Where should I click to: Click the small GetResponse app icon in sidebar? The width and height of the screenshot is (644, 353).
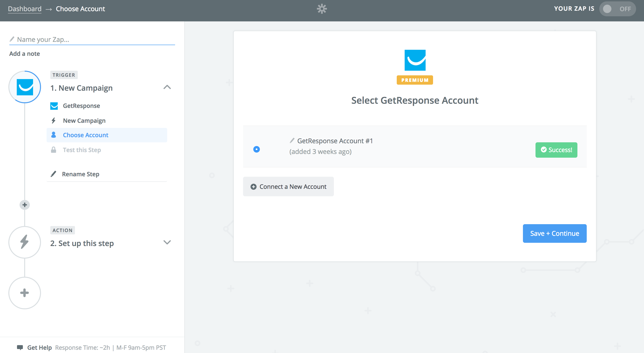pyautogui.click(x=54, y=106)
